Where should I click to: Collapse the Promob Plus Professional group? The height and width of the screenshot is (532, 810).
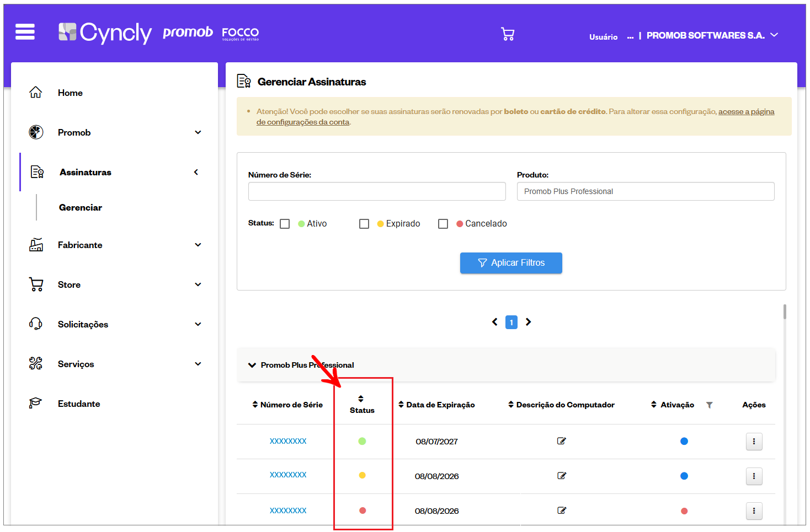click(x=252, y=365)
